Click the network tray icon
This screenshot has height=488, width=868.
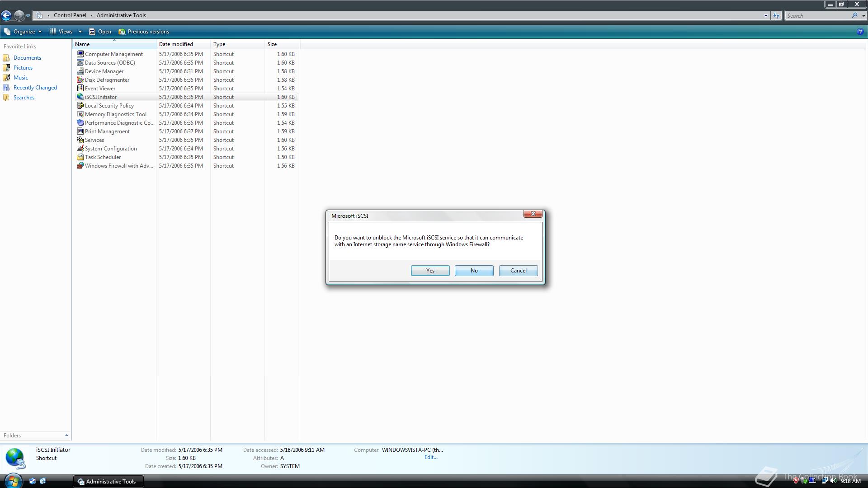coord(824,481)
